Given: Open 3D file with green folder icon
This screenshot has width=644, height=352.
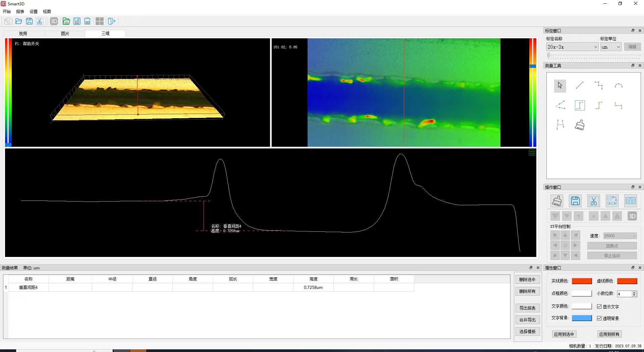Looking at the screenshot, I should click(x=66, y=21).
